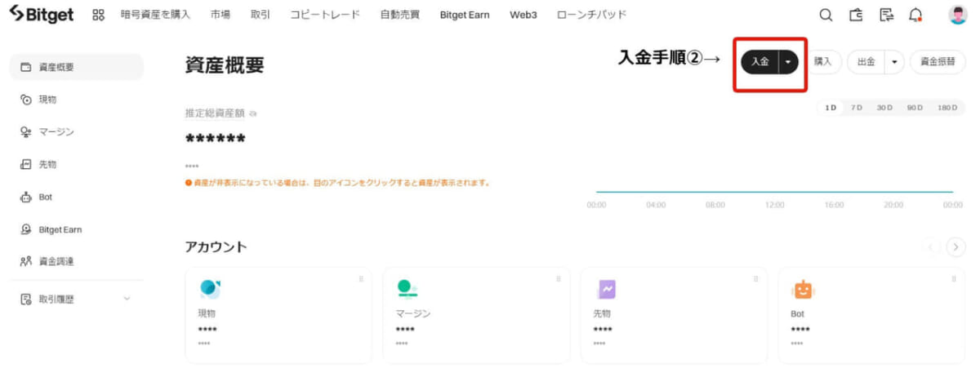Select 資産概要 in the sidebar
980x386 pixels.
tap(76, 67)
